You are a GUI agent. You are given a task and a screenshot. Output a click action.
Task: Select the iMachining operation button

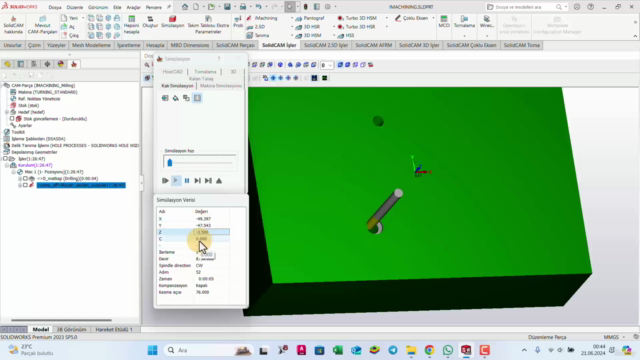pos(262,18)
